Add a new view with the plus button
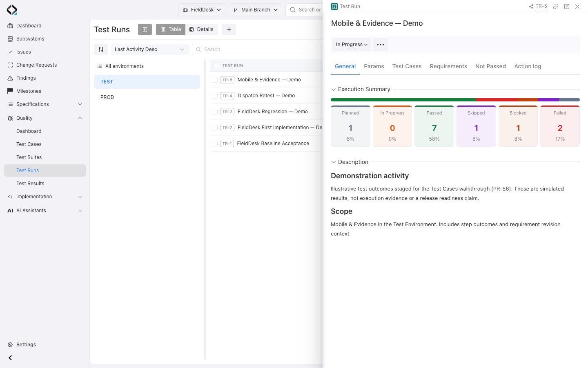 (x=229, y=29)
